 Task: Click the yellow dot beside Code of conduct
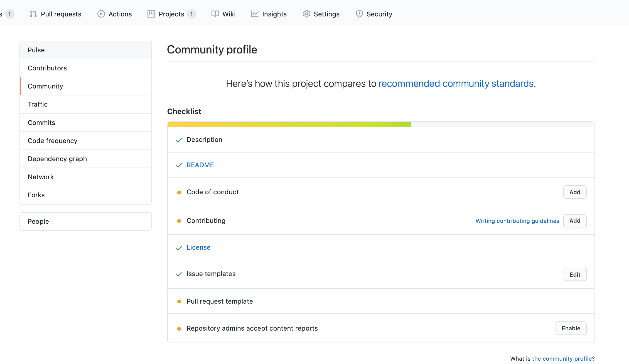click(x=179, y=192)
